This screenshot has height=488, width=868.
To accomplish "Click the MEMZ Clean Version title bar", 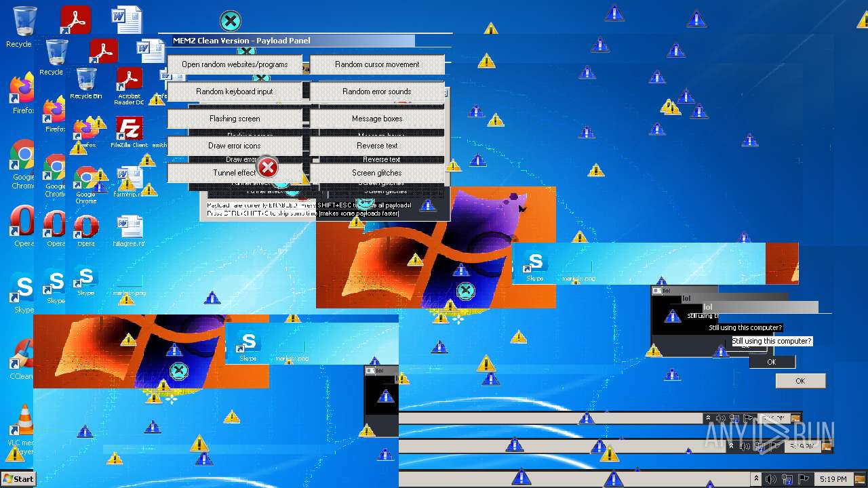I will [292, 41].
